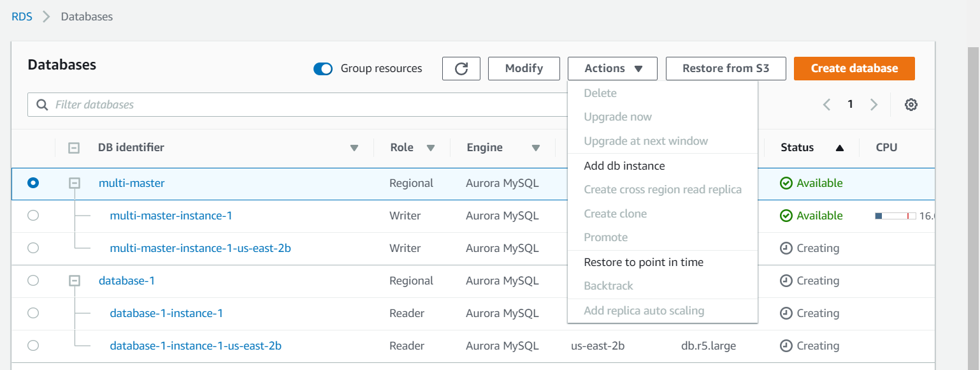The height and width of the screenshot is (370, 980).
Task: Click the Engine column sort arrow
Action: pyautogui.click(x=536, y=148)
